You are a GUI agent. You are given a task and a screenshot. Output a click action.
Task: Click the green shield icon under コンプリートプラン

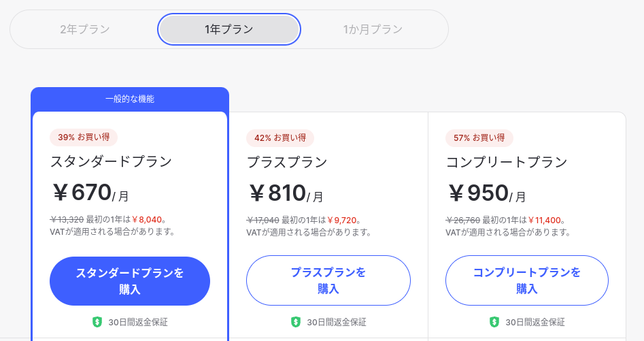click(494, 322)
